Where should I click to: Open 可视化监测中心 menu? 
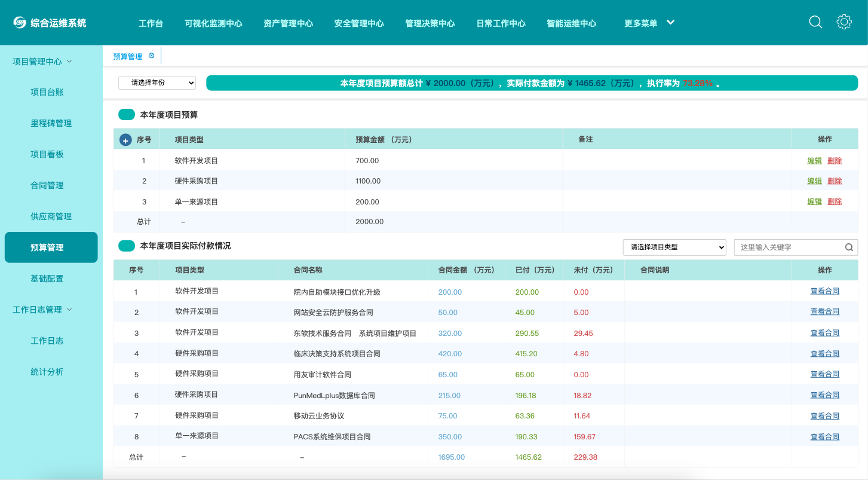(x=213, y=23)
